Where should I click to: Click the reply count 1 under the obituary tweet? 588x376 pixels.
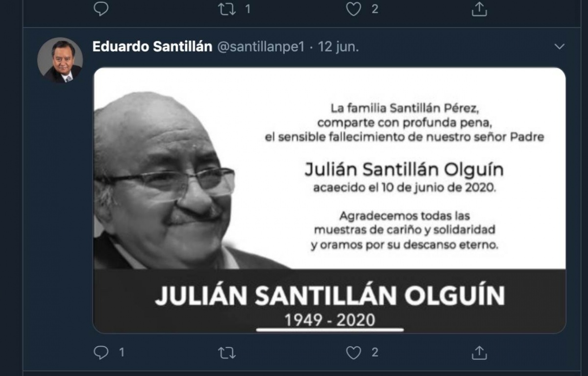click(122, 352)
